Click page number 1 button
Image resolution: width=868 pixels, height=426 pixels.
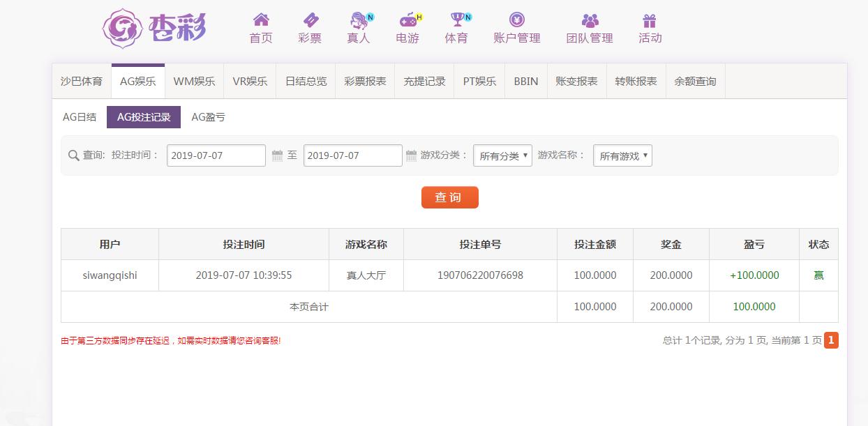pyautogui.click(x=831, y=340)
